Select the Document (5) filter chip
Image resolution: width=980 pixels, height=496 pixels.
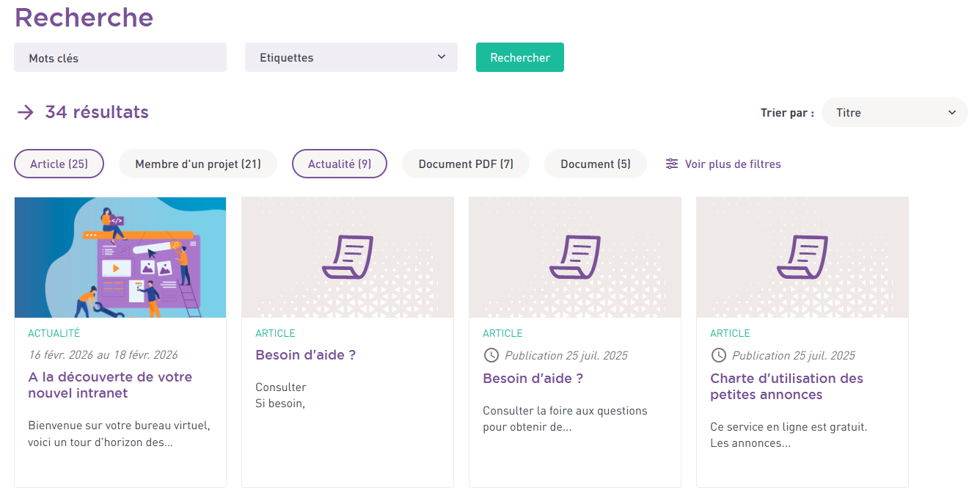click(596, 164)
